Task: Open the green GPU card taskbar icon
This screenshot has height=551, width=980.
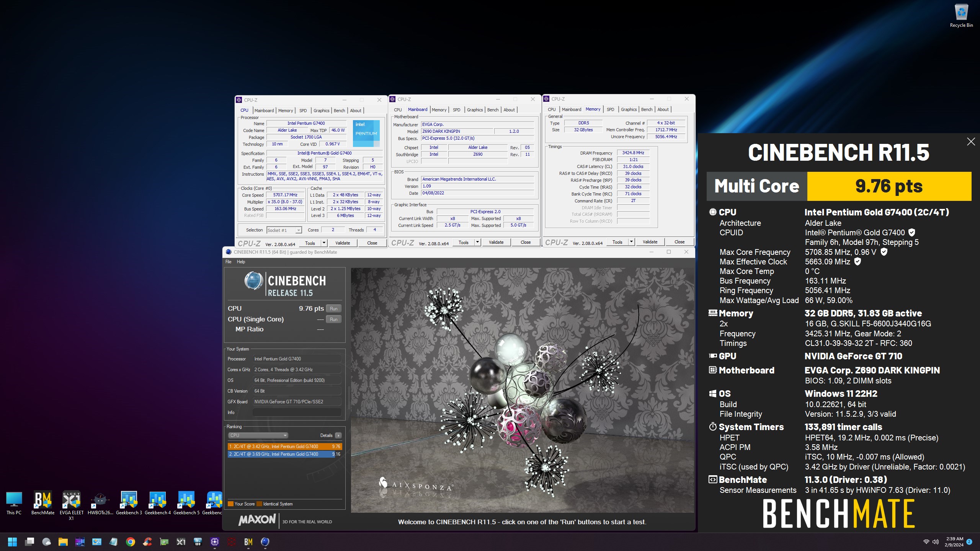Action: 164,542
